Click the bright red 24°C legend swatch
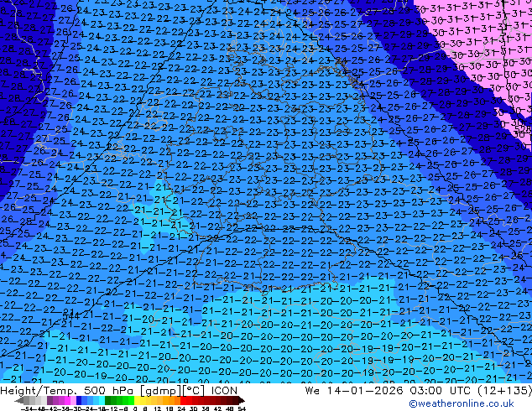 (x=183, y=401)
